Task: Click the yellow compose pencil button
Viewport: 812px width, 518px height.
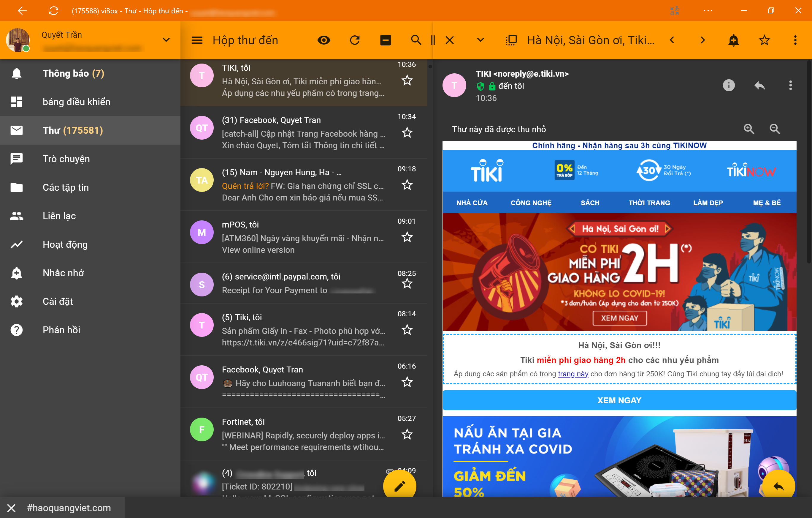Action: 399,486
